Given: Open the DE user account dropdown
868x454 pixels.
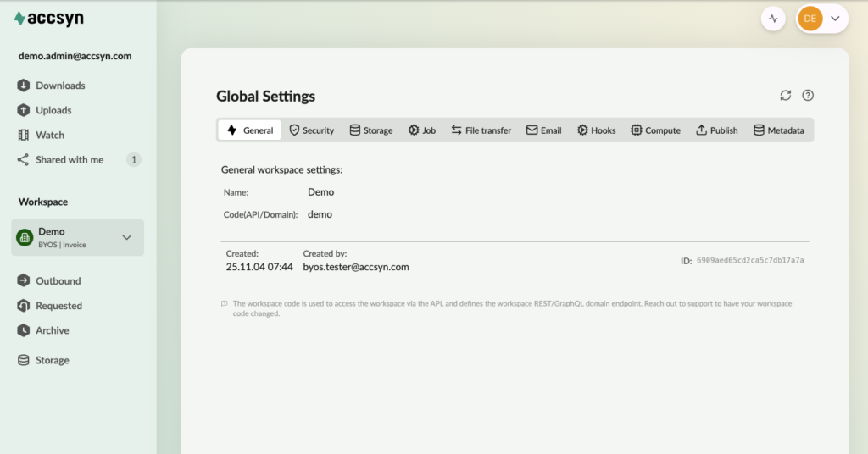Looking at the screenshot, I should pos(822,18).
